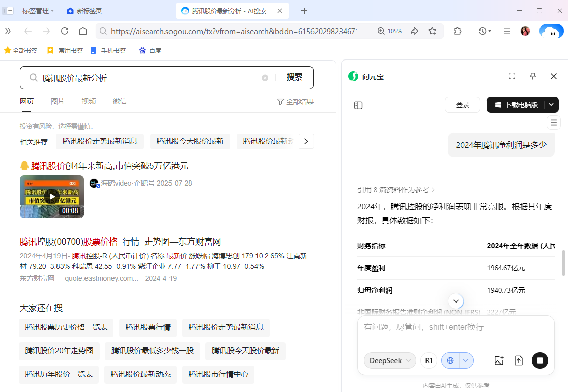Open the DeepSeek model dropdown

[390, 360]
